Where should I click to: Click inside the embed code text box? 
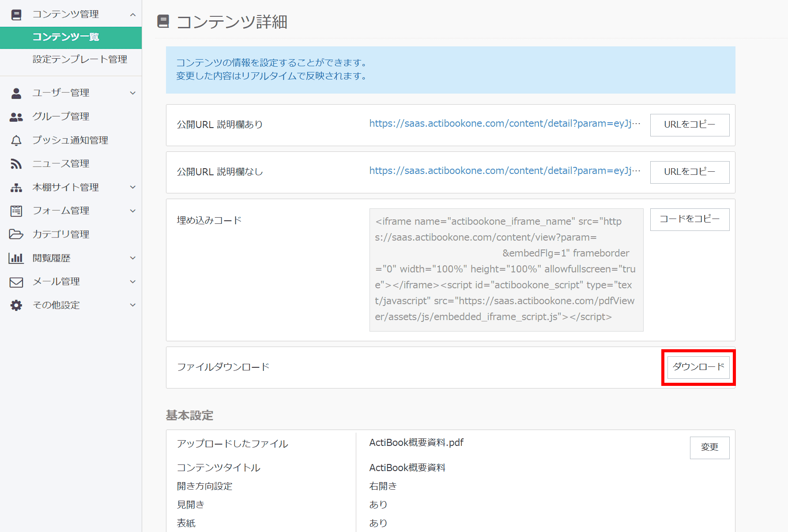tap(506, 269)
